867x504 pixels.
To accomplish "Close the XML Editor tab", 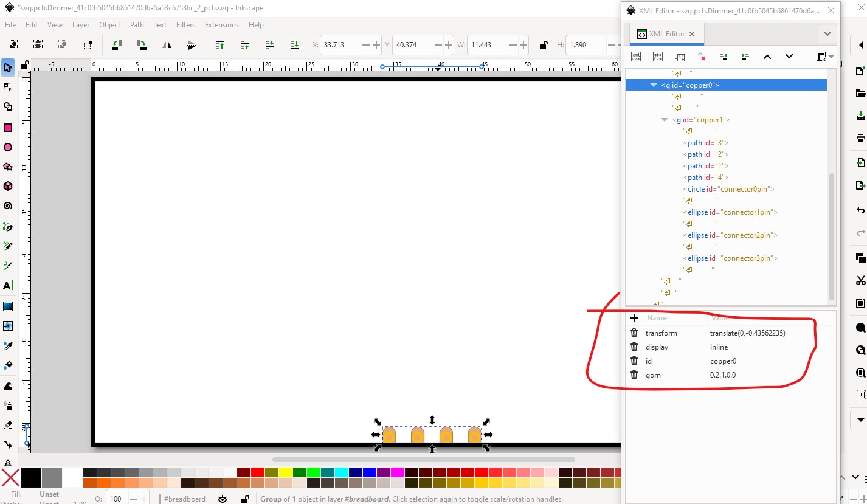I will tap(692, 34).
